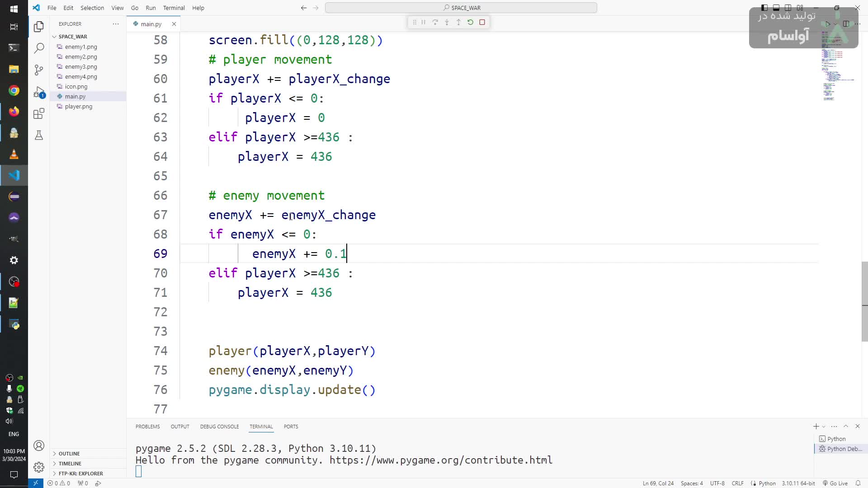Stop debugging with red square button
This screenshot has width=868, height=488.
[x=482, y=22]
